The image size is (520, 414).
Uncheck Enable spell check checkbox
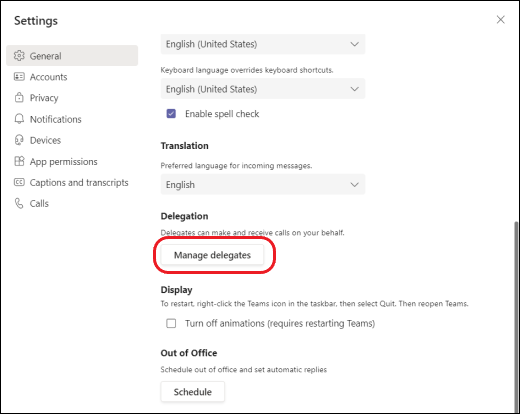(x=171, y=114)
